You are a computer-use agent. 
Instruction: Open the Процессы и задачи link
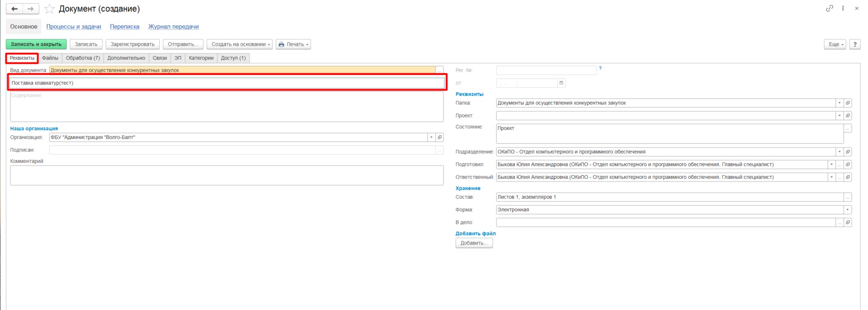pos(74,27)
